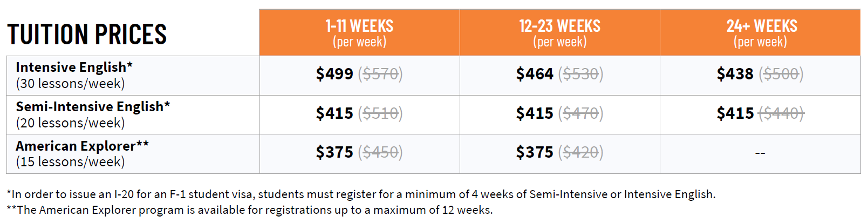Click the American Explorer 12-week maximum footnote
The image size is (868, 223).
point(250,210)
